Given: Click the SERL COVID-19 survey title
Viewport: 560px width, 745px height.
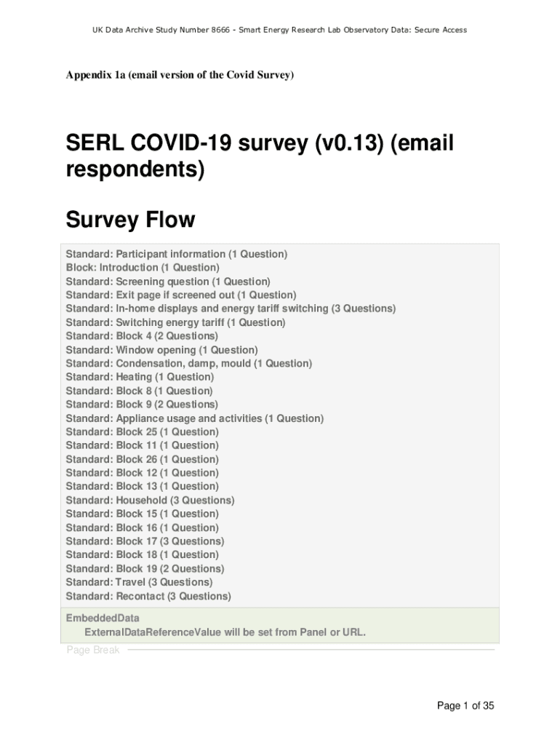Looking at the screenshot, I should point(260,156).
